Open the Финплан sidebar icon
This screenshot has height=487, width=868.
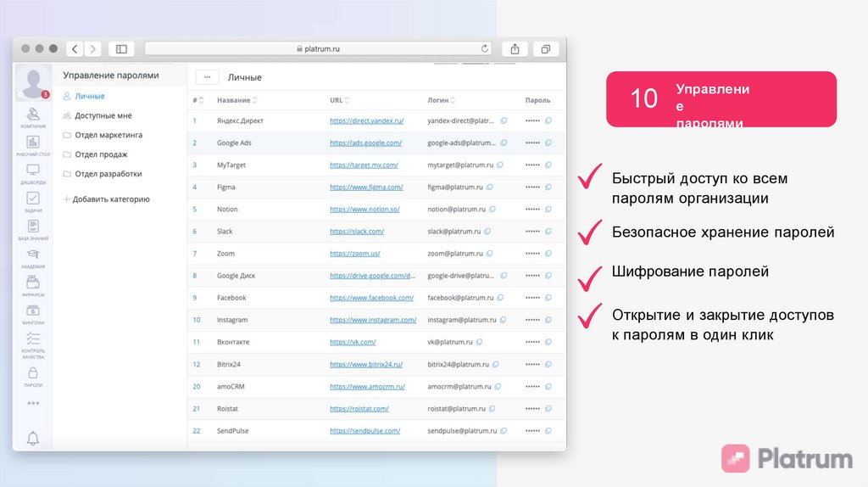click(x=33, y=311)
